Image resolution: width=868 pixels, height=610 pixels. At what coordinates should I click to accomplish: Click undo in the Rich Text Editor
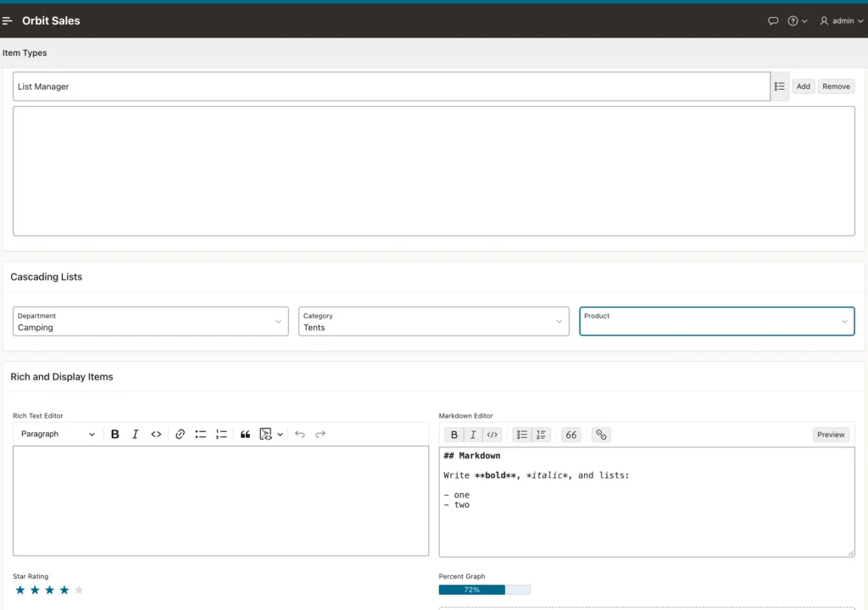(x=300, y=434)
